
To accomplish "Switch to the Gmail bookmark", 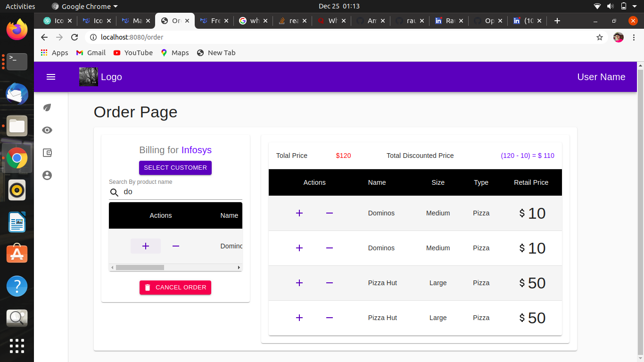I will pos(91,53).
